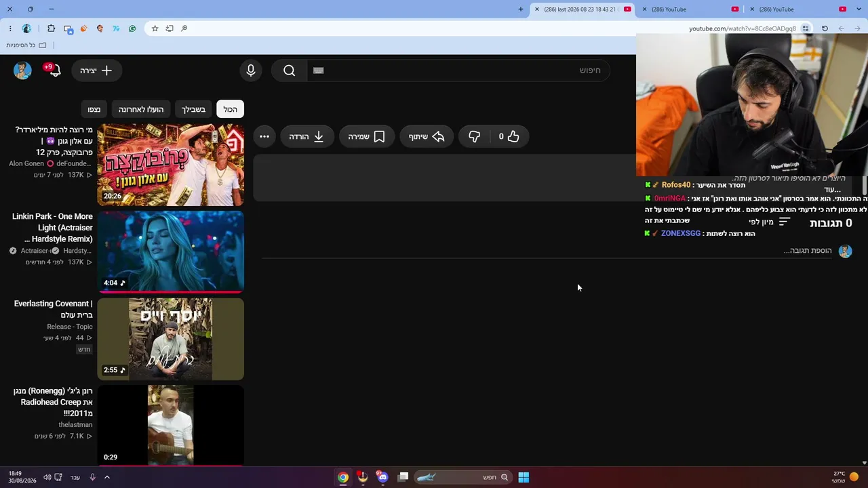Open the Chrome extensions puzzle menu
This screenshot has height=488, width=868.
pyautogui.click(x=51, y=28)
